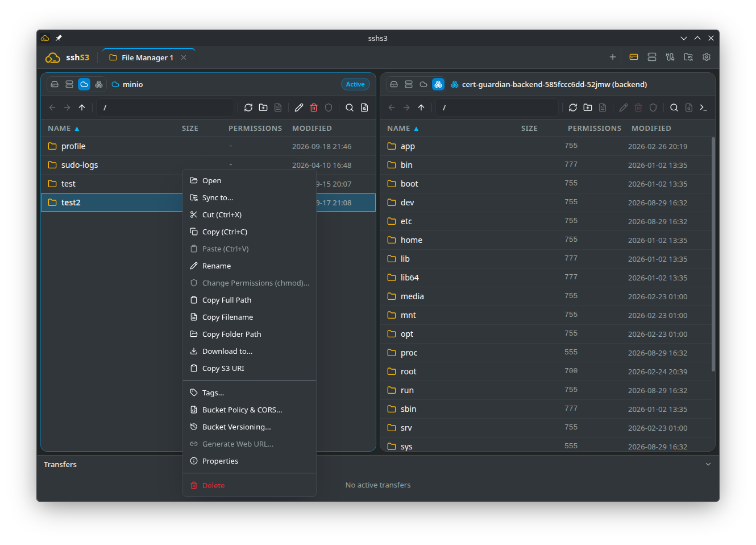Choose Copy Folder Path menu entry
This screenshot has width=756, height=545.
(250, 334)
